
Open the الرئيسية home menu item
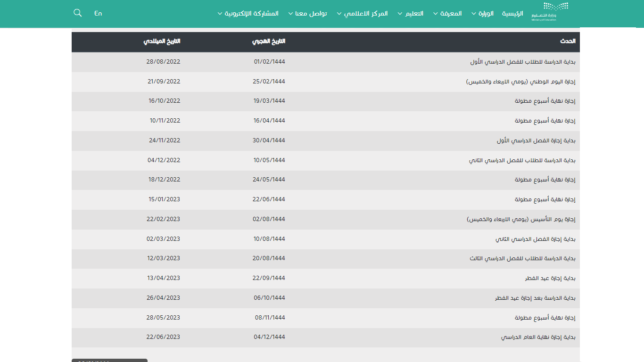coord(512,14)
